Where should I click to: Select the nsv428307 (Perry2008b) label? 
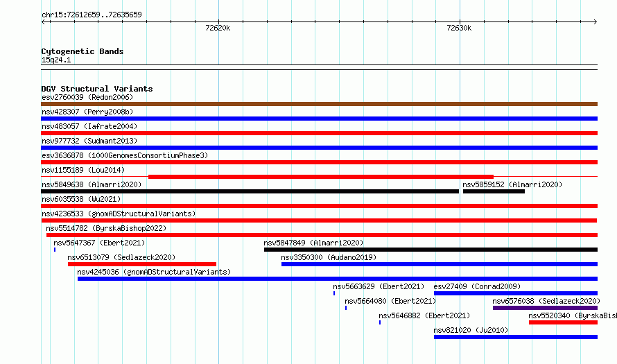pos(87,112)
